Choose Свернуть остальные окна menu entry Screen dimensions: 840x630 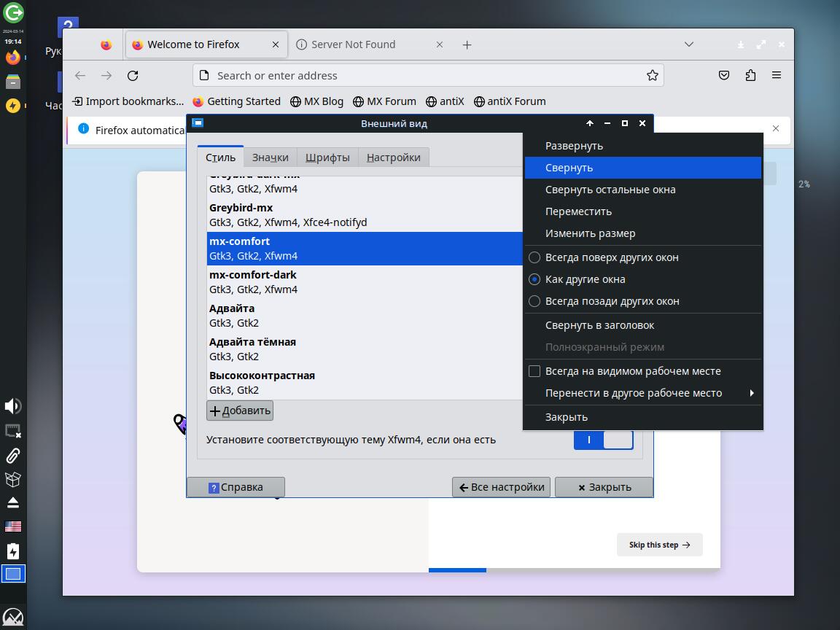coord(643,190)
